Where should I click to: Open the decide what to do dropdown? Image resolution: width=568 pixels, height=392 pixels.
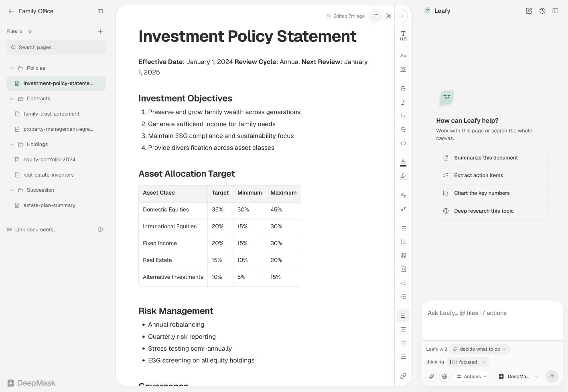tap(479, 349)
